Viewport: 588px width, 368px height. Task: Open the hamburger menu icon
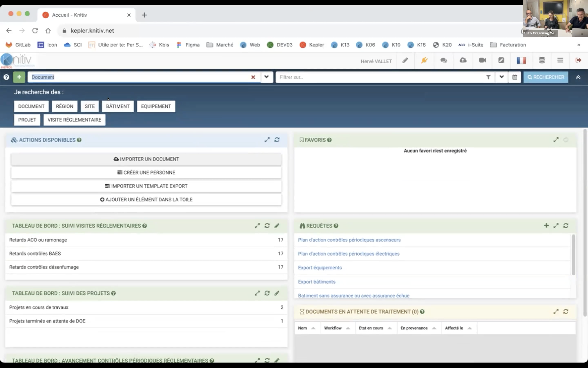tap(560, 60)
